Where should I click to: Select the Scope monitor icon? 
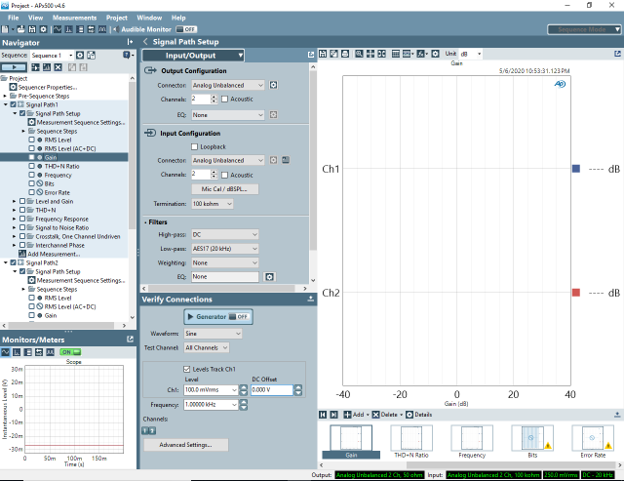tap(7, 352)
